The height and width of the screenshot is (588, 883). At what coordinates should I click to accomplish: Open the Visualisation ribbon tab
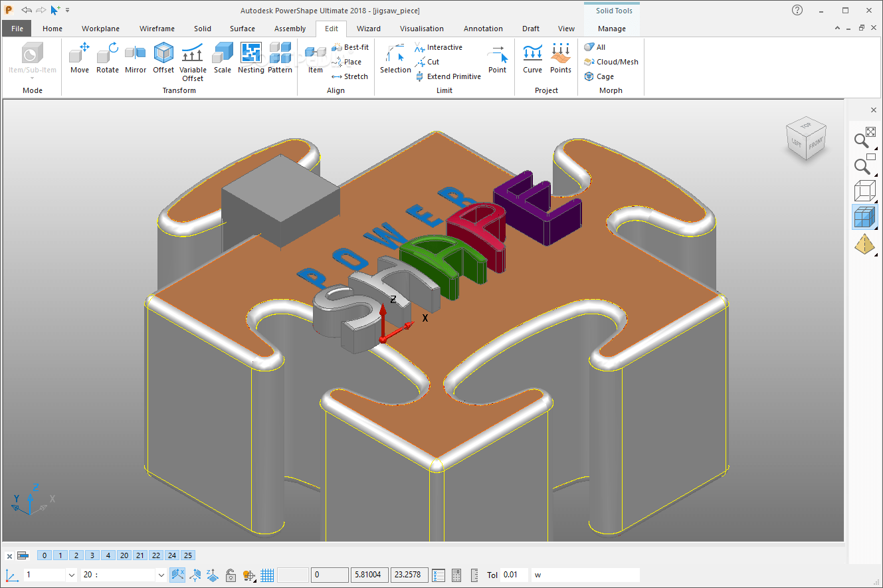pos(422,29)
